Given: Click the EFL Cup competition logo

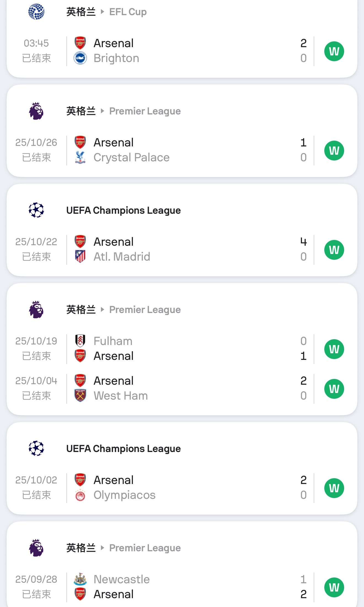Looking at the screenshot, I should pos(36,12).
